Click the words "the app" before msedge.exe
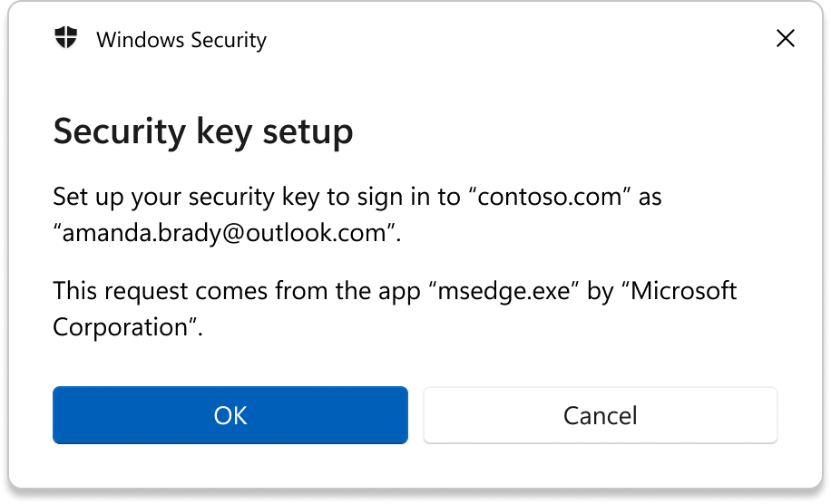The width and height of the screenshot is (831, 504). coord(377,291)
